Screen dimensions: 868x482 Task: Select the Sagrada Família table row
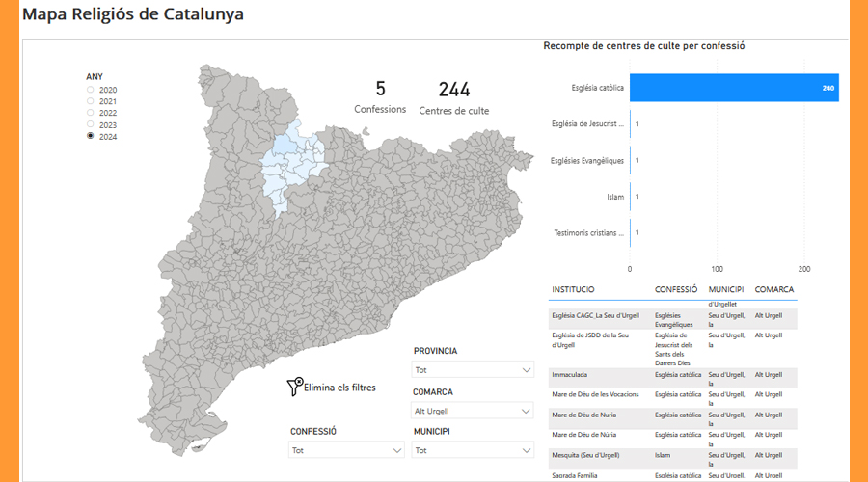[x=673, y=476]
